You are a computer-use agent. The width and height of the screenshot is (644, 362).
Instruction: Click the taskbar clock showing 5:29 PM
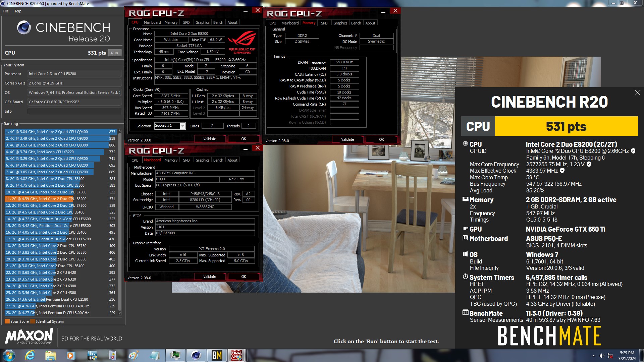coord(627,356)
